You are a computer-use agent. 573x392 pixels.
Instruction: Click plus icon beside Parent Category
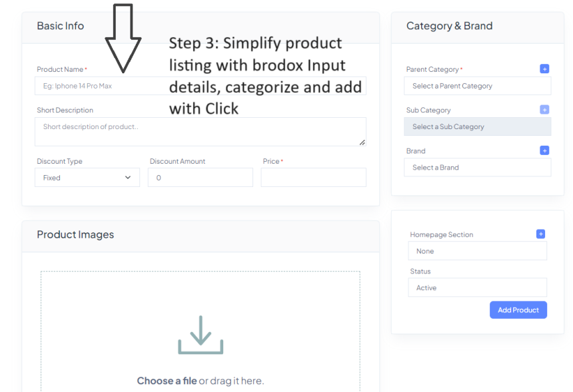coord(544,69)
